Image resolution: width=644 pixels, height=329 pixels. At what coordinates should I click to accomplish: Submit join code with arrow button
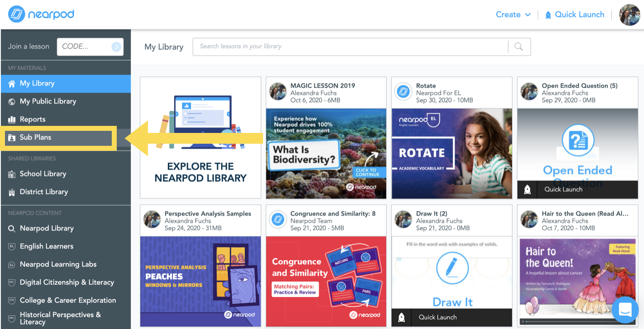117,47
